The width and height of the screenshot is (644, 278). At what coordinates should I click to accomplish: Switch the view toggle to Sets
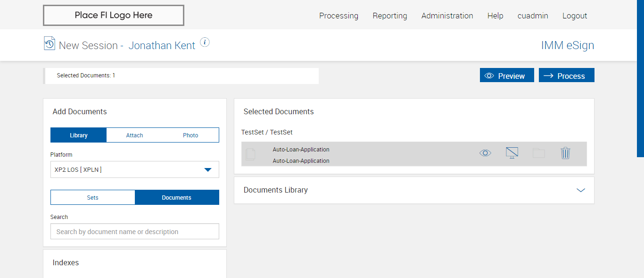[93, 198]
